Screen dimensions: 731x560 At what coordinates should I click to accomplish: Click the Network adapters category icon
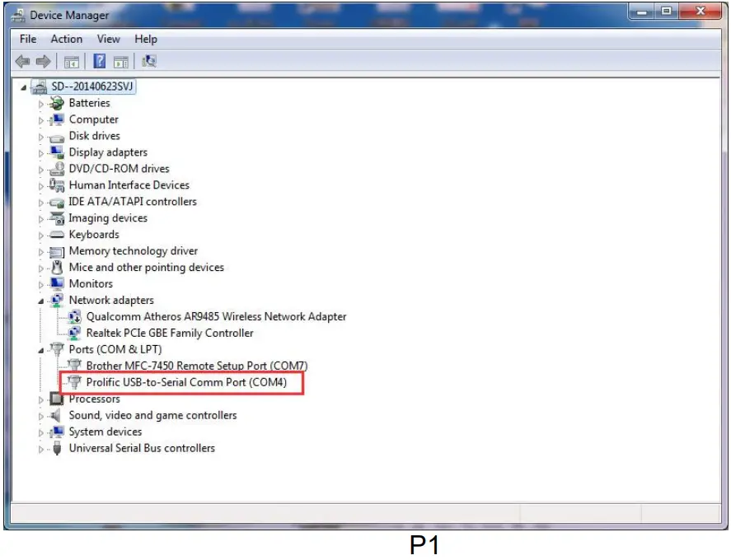coord(57,301)
